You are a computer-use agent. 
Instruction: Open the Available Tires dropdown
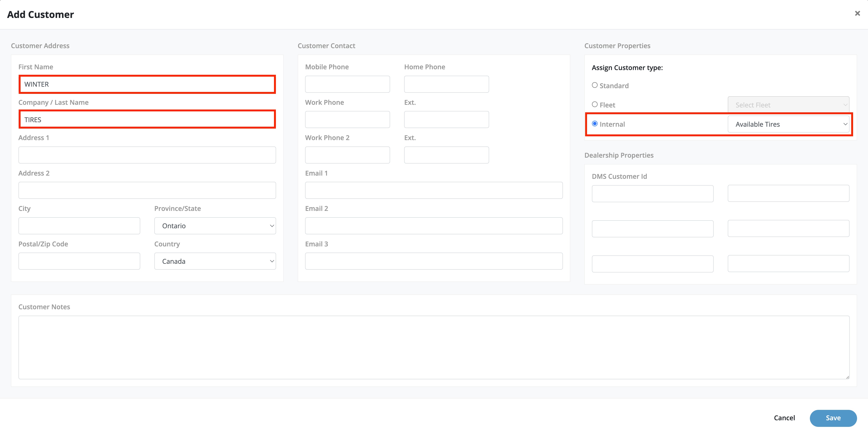point(788,124)
